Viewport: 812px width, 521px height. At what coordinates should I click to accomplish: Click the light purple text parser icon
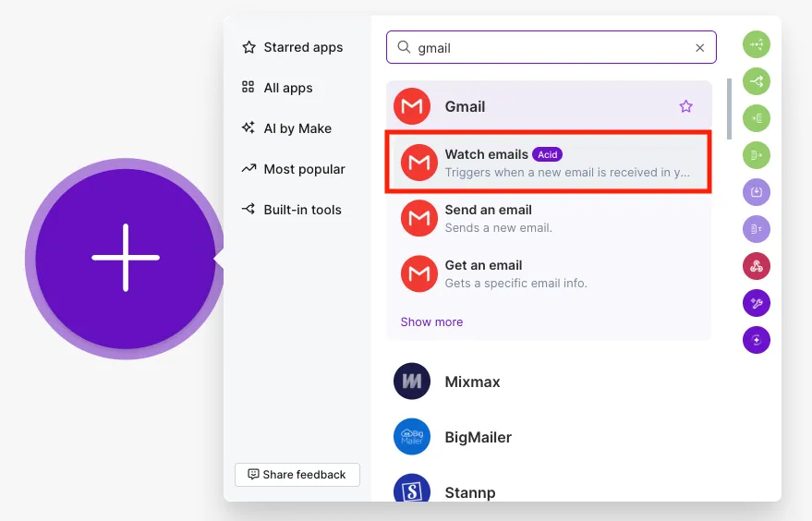756,229
